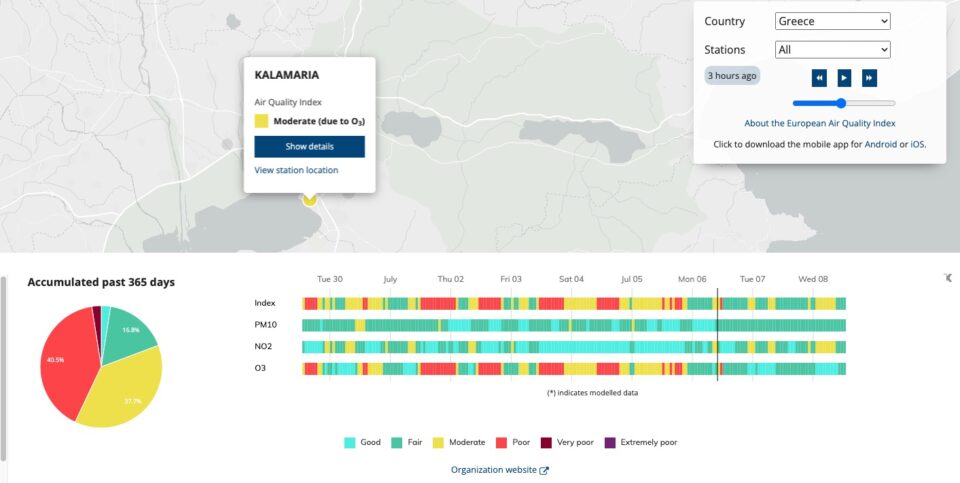Open the Country dropdown showing Greece
The width and height of the screenshot is (960, 483).
tap(833, 21)
